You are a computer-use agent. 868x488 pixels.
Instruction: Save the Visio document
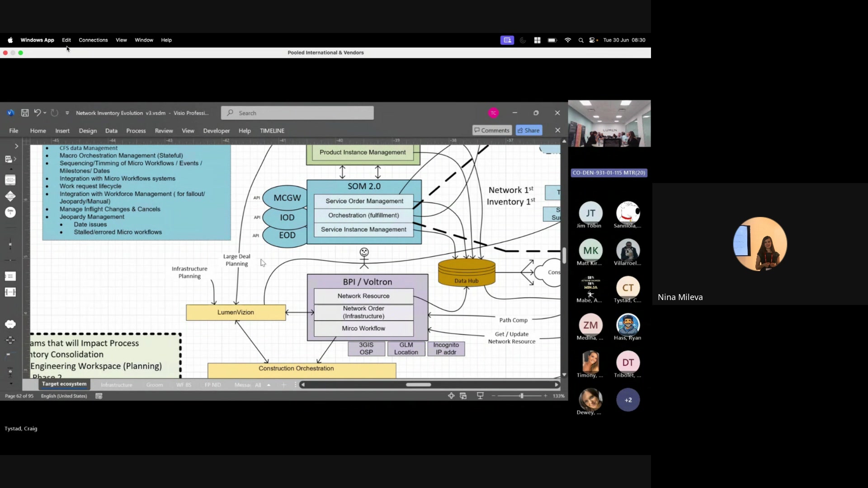[25, 113]
